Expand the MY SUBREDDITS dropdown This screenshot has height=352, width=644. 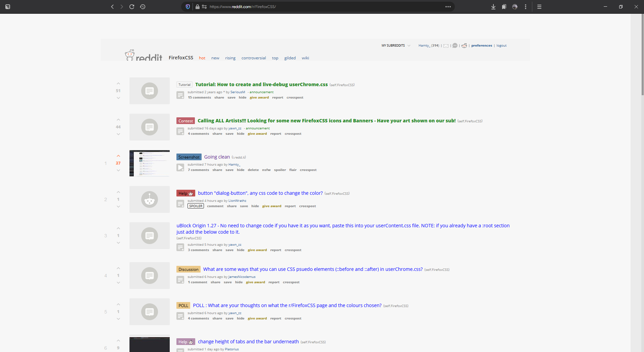396,46
